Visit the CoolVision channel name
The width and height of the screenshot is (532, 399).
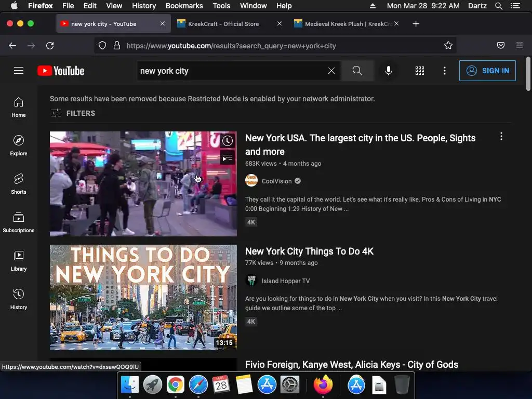[276, 181]
